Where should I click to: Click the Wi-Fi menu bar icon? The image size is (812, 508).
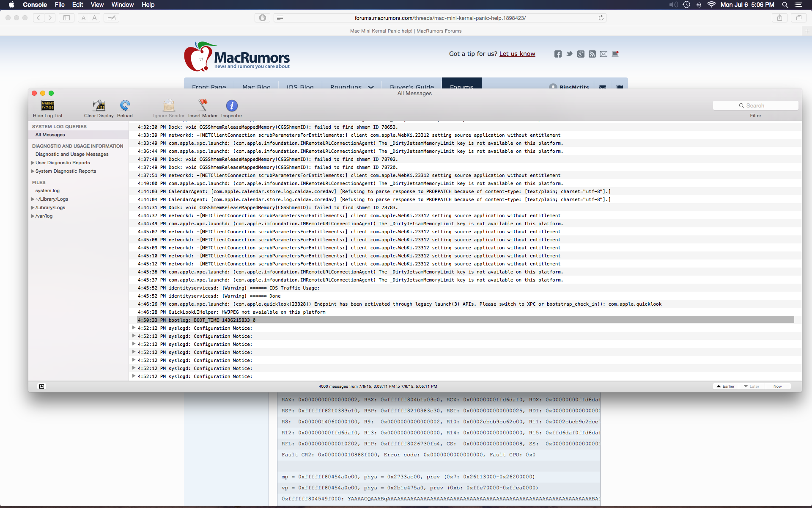pyautogui.click(x=711, y=5)
